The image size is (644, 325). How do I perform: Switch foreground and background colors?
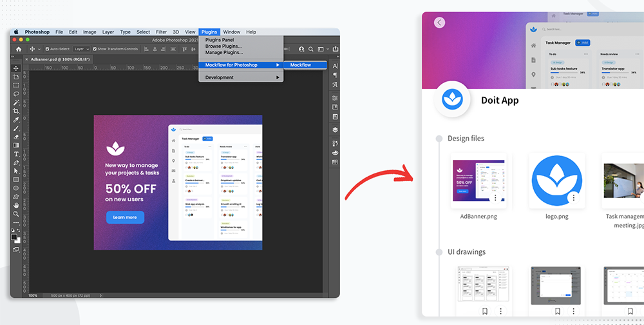(19, 231)
